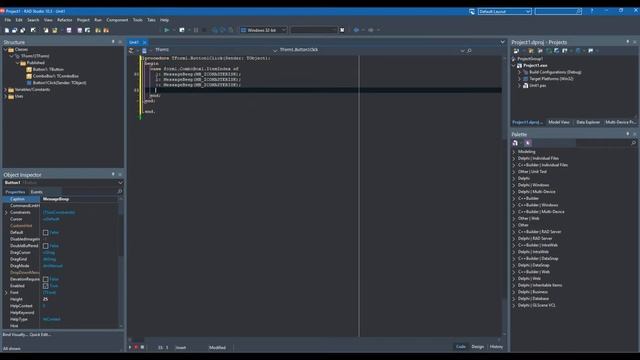Click Palette search magnifier icon
This screenshot has width=640, height=360.
[x=633, y=143]
